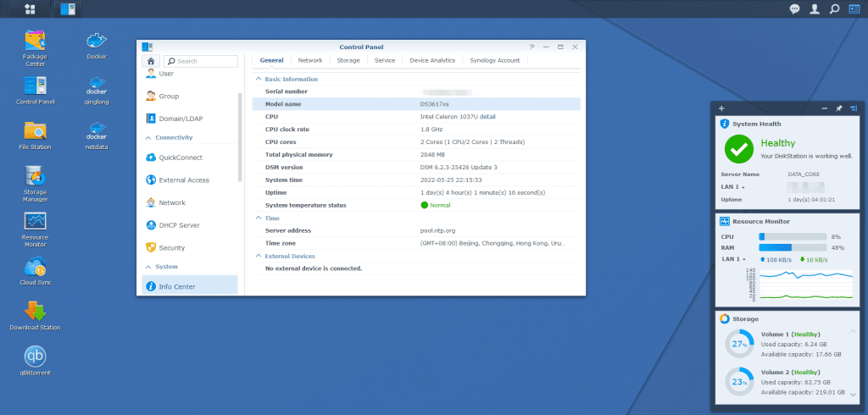
Task: Switch to the Service tab
Action: (385, 60)
